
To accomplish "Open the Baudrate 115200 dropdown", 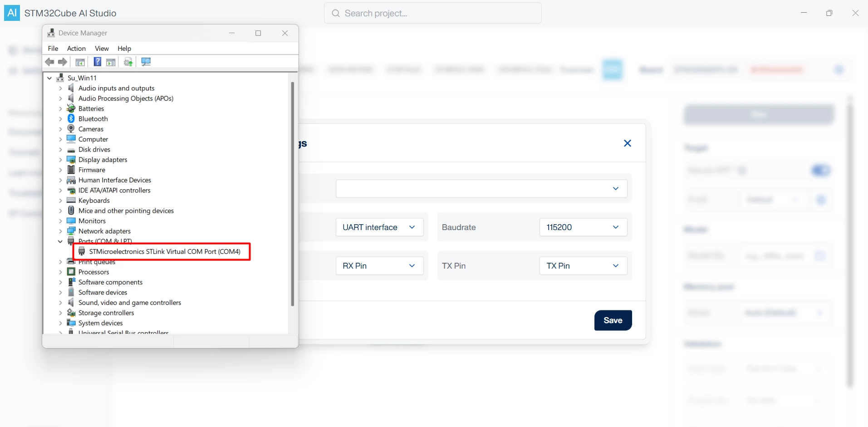I will [584, 227].
